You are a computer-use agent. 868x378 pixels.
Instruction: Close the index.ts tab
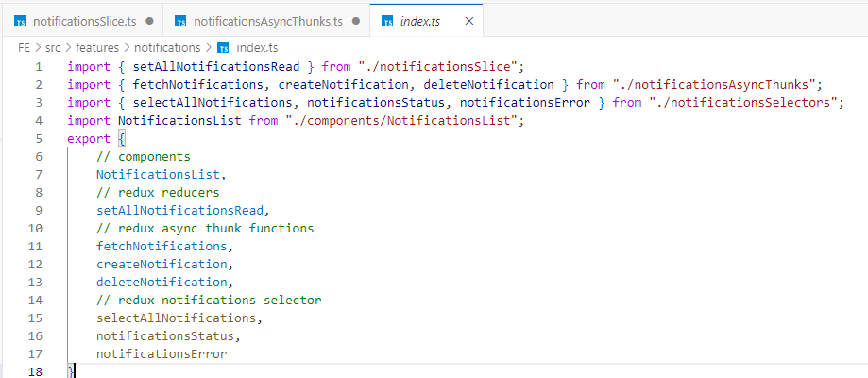click(468, 21)
